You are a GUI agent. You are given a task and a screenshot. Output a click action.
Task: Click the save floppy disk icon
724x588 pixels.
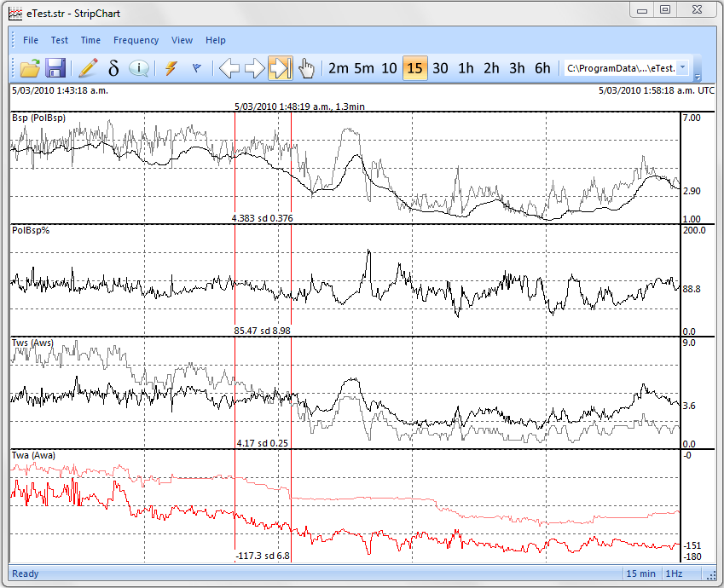pos(56,68)
